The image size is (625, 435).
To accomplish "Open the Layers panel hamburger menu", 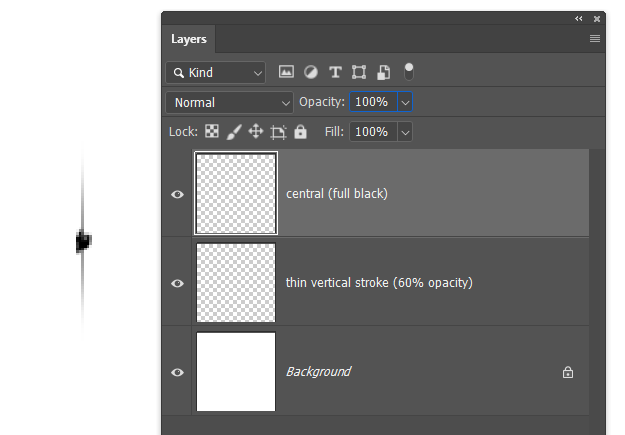I will tap(595, 39).
